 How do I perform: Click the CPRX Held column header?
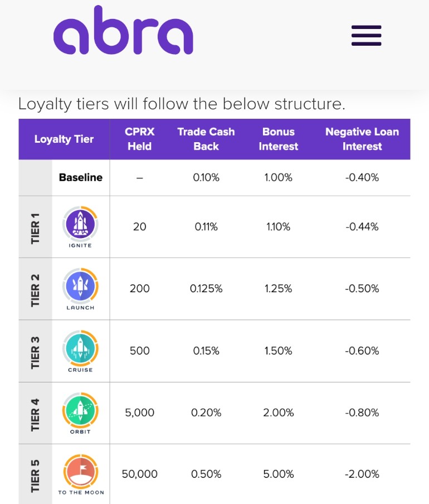point(140,139)
